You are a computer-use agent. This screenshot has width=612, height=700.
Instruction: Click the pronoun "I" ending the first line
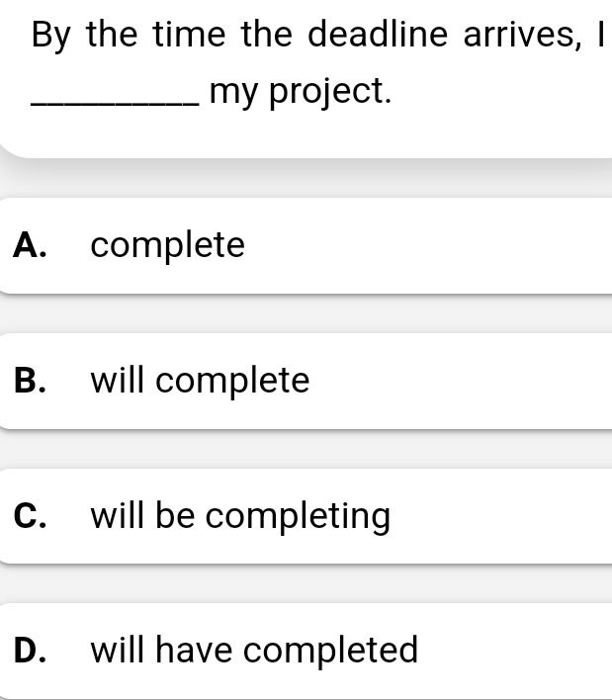[597, 36]
